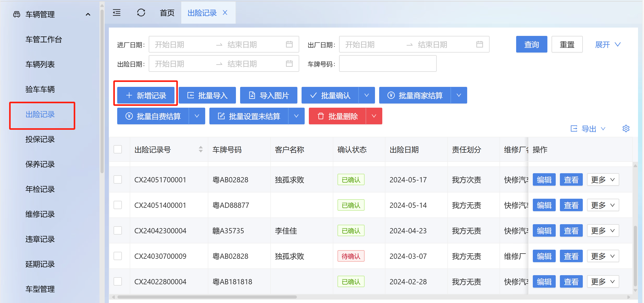The image size is (644, 303).
Task: Open 投保记录 in the sidebar
Action: click(40, 139)
